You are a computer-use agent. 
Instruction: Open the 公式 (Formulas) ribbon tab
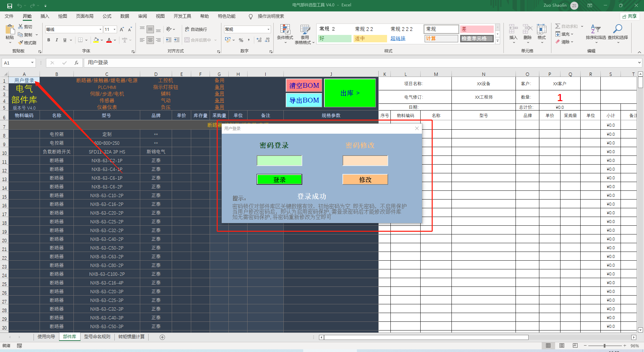(x=107, y=16)
